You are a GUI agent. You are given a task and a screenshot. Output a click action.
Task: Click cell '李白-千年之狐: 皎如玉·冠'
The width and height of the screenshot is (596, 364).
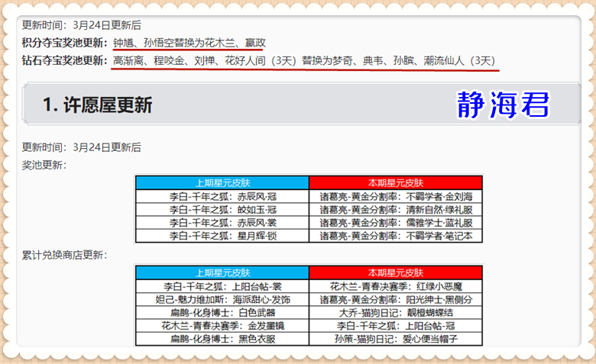(223, 210)
